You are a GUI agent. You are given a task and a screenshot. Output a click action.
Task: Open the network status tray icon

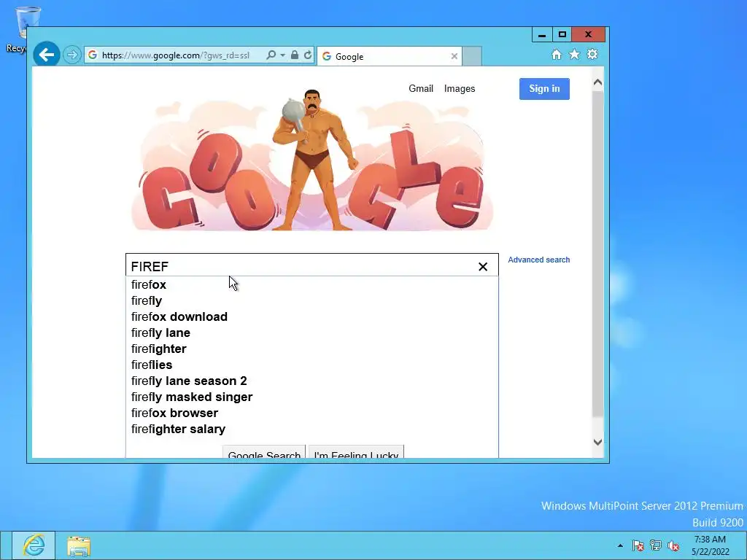tap(656, 545)
